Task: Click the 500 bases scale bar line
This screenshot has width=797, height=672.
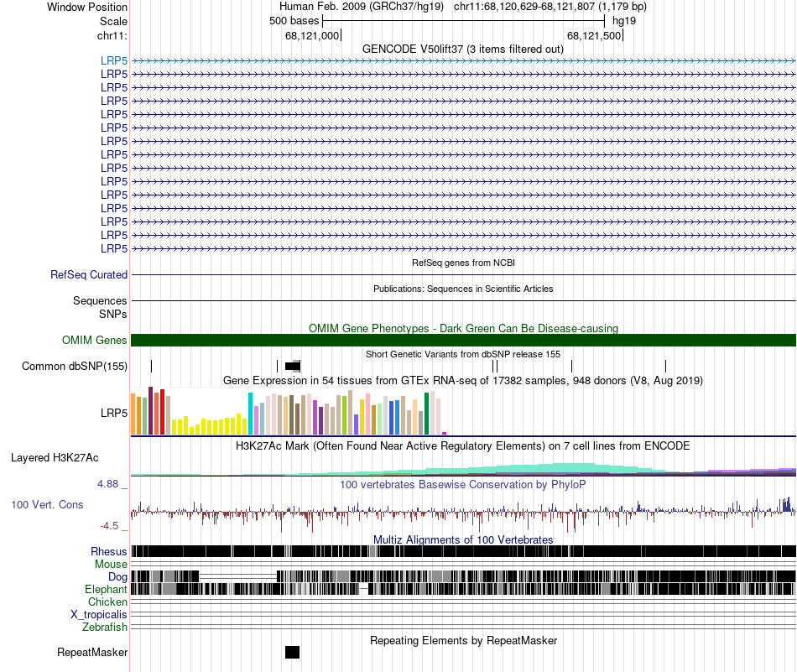Action: [x=464, y=21]
